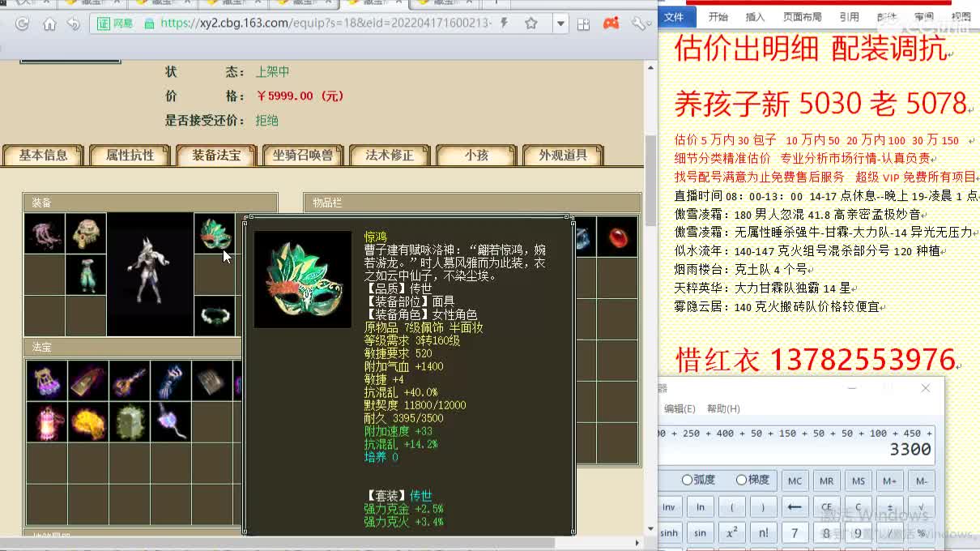Viewport: 980px width, 551px height.
Task: Click the red gem item in inventory
Action: 617,237
